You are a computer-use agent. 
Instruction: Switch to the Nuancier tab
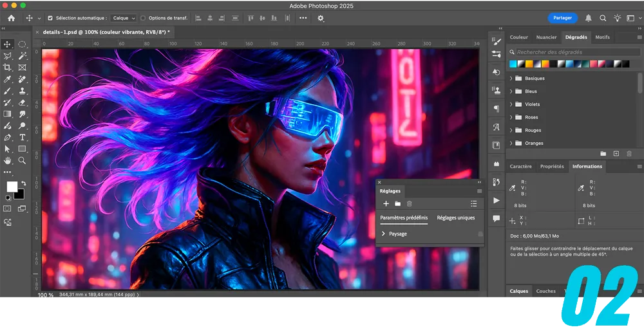tap(546, 37)
